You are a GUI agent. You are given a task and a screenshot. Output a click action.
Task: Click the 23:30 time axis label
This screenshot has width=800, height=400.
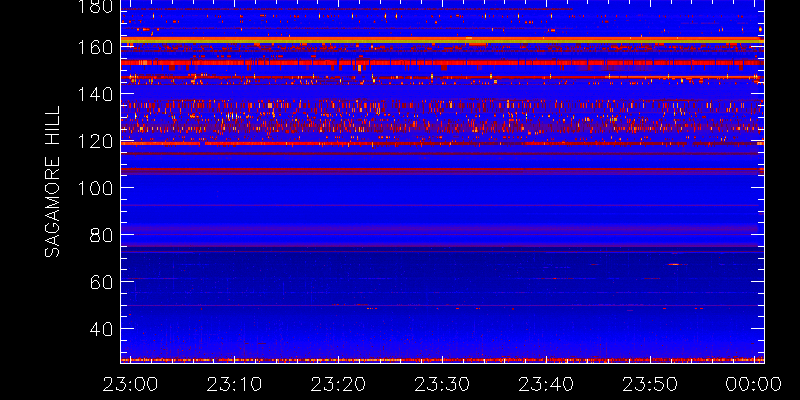[442, 384]
